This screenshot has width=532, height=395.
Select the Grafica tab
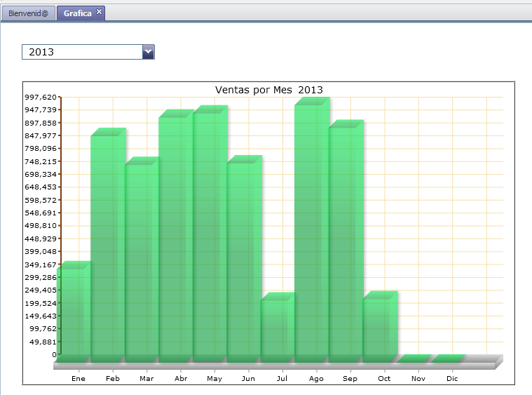[77, 13]
